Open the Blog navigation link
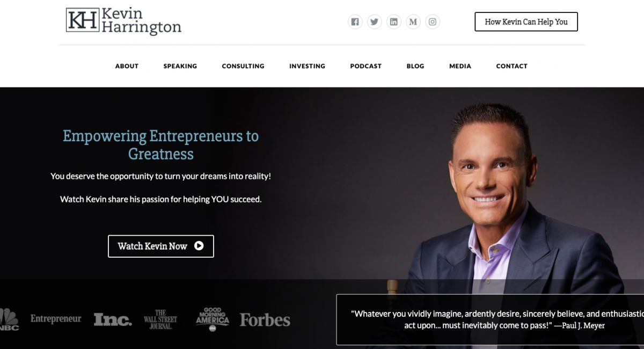This screenshot has width=644, height=349. [x=415, y=66]
